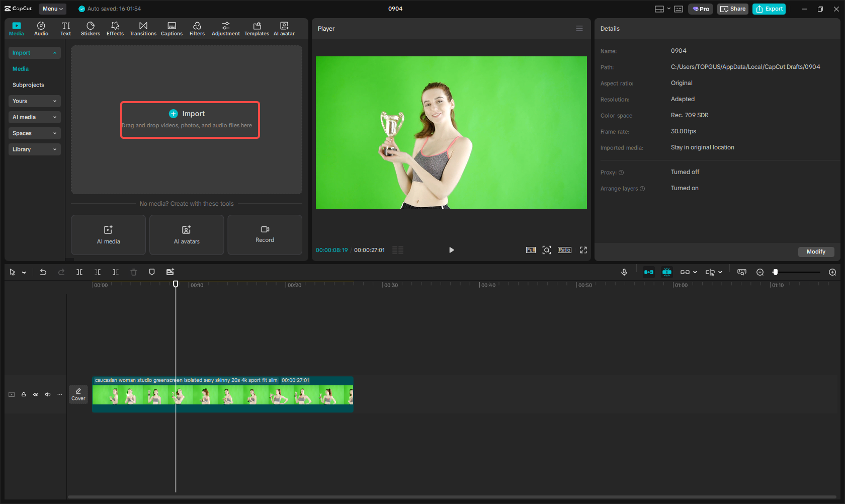The image size is (845, 504).
Task: Click the Modify button in the Details panel
Action: pos(816,251)
